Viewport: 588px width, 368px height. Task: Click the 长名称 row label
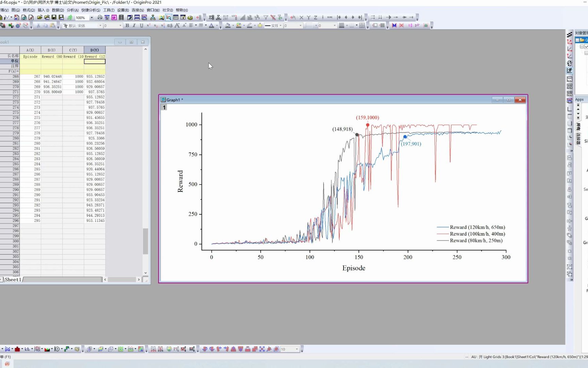coord(10,56)
